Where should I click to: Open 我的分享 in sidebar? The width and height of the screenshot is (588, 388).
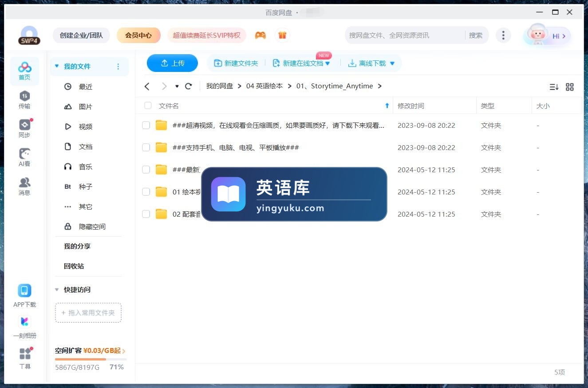[x=77, y=246]
